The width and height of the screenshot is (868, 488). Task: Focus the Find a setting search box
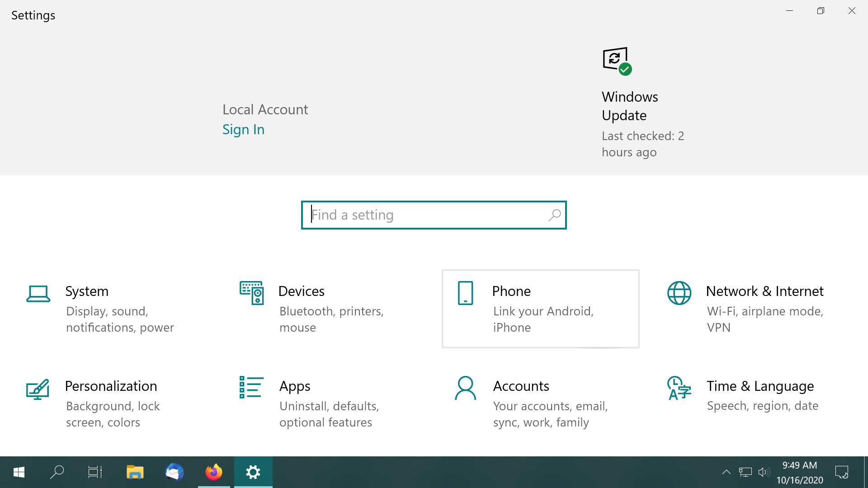pos(434,215)
